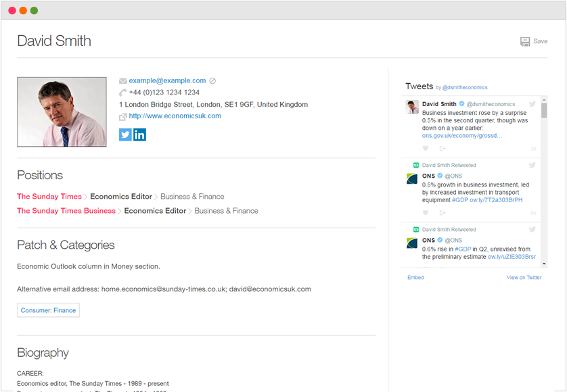Click Twitter bird on David Smith tweet
The width and height of the screenshot is (567, 392).
point(532,104)
